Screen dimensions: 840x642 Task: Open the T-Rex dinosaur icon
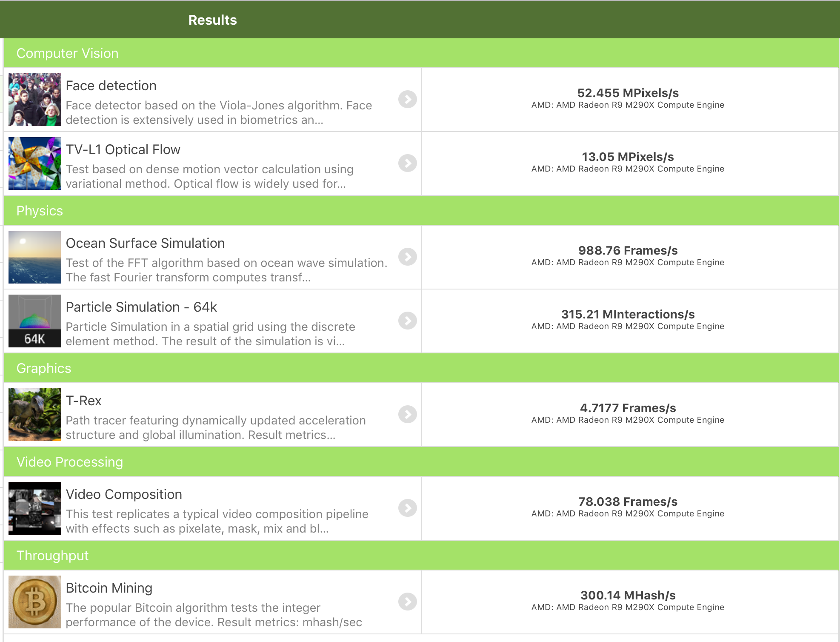click(x=35, y=415)
